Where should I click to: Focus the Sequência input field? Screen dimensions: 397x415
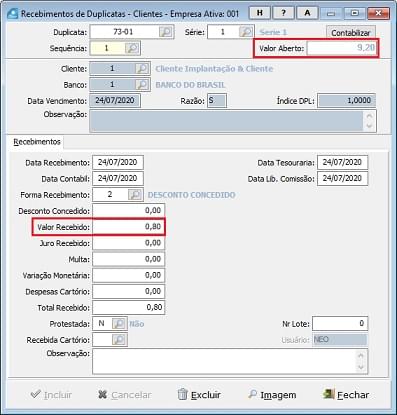[x=108, y=48]
